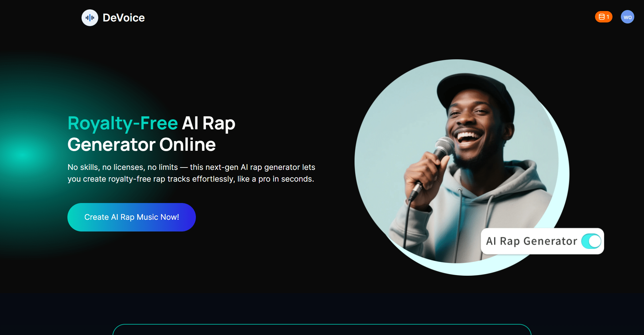
Task: Click the DeVoice waveform logo icon
Action: click(x=90, y=18)
